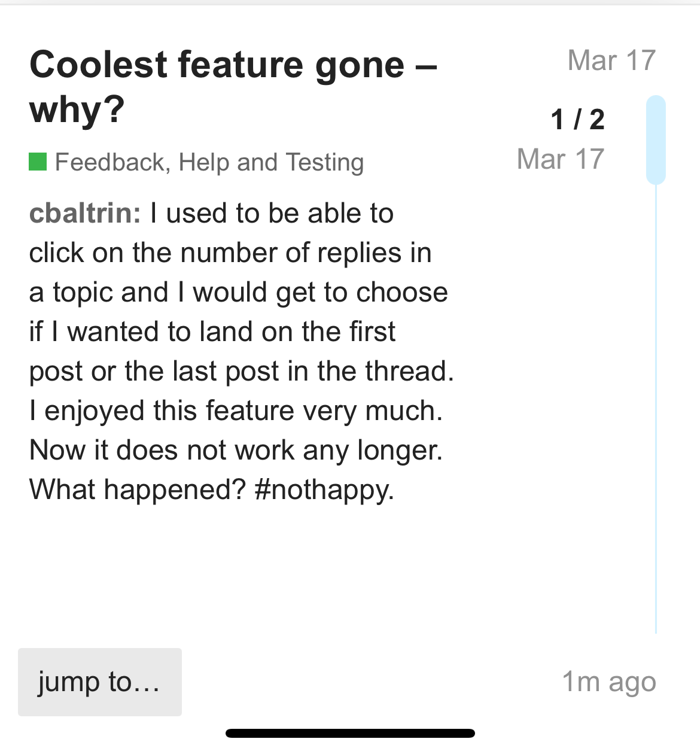Tap the black home indicator bar
Viewport: 700px width, 742px height.
(x=350, y=733)
